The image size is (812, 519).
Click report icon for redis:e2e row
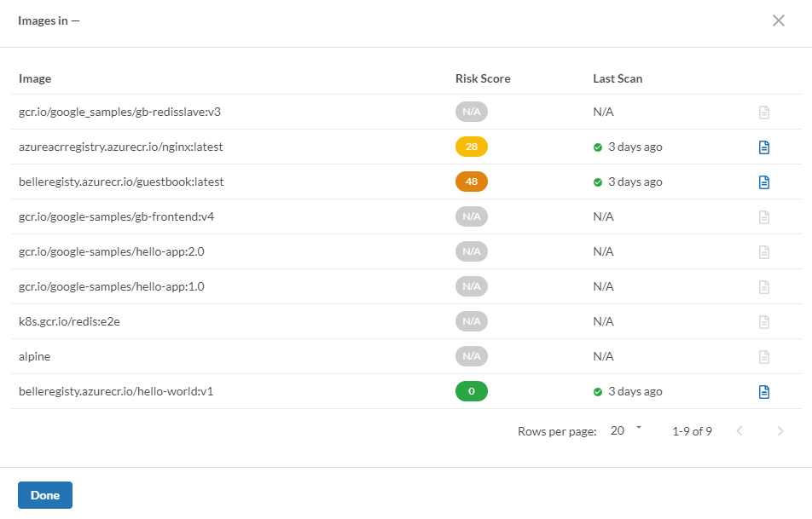point(764,322)
